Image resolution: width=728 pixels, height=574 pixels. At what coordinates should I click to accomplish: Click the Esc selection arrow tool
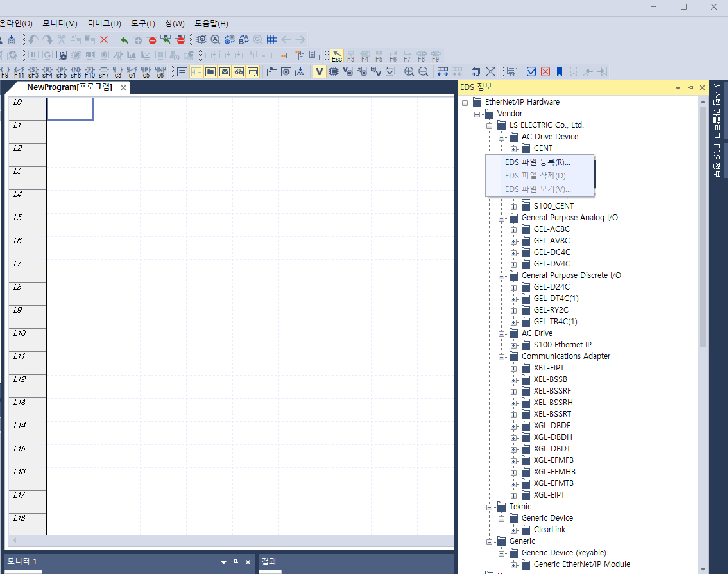pos(337,56)
